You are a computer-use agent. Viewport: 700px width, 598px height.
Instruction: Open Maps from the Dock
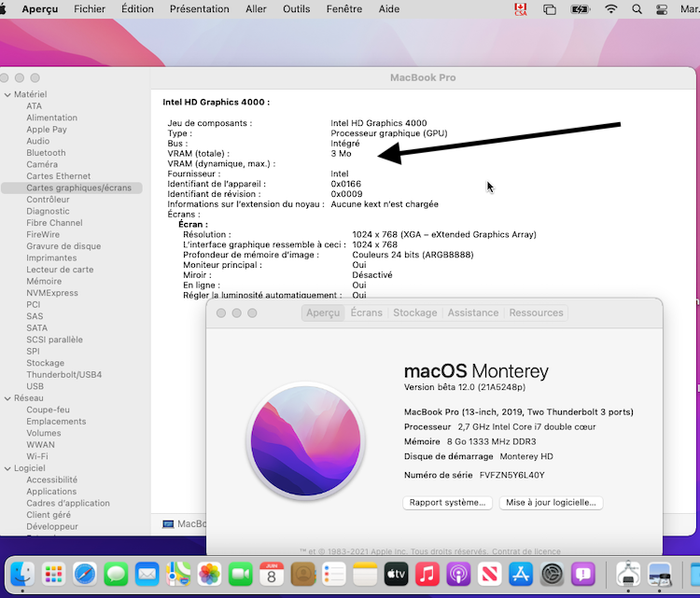tap(178, 574)
